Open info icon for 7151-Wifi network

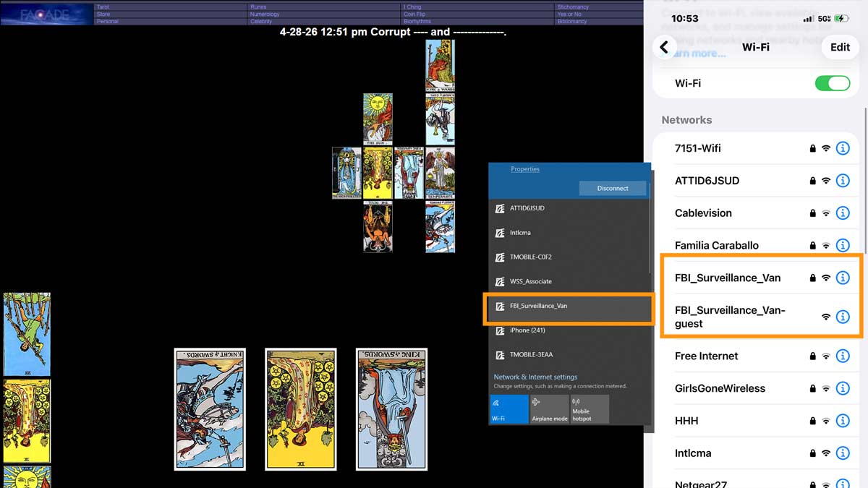coord(842,148)
